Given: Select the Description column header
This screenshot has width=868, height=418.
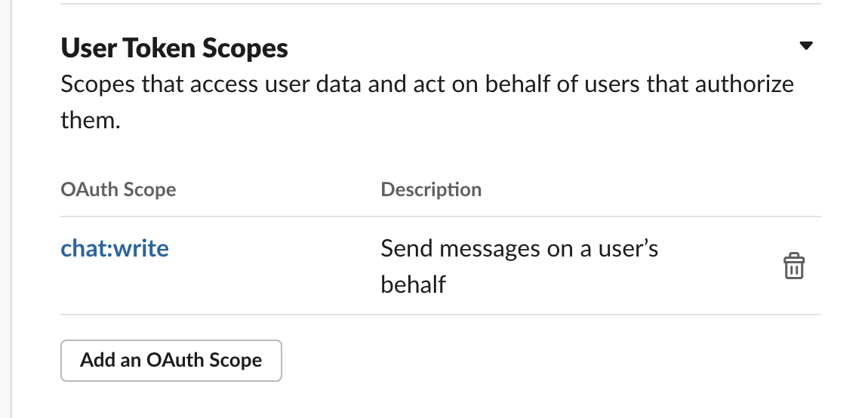Looking at the screenshot, I should [431, 189].
